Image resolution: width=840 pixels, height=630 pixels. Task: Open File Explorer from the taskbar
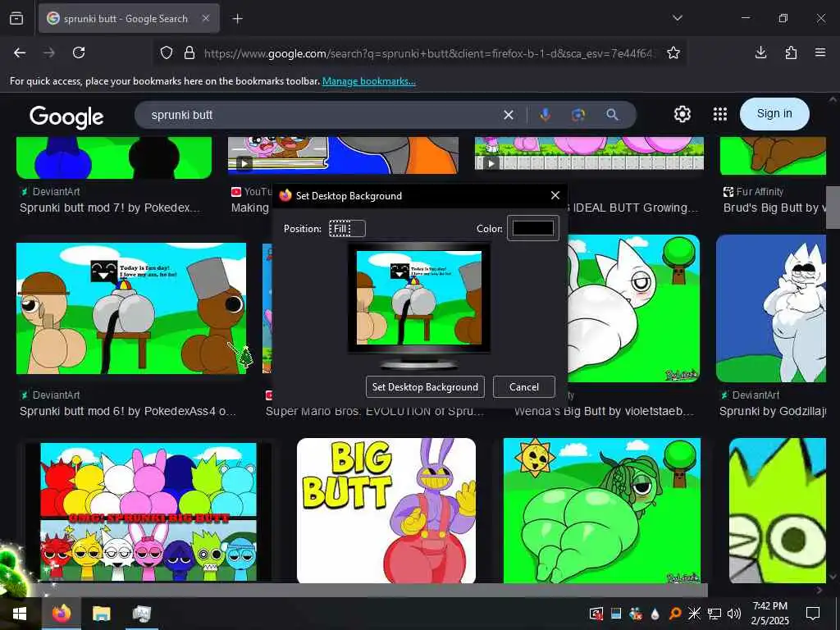101,614
